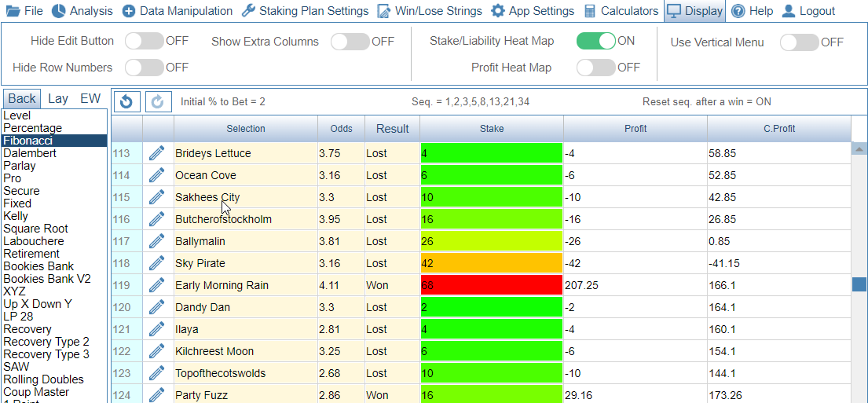Click edit pencil for Ocean Cove row
The image size is (868, 403).
click(x=157, y=175)
